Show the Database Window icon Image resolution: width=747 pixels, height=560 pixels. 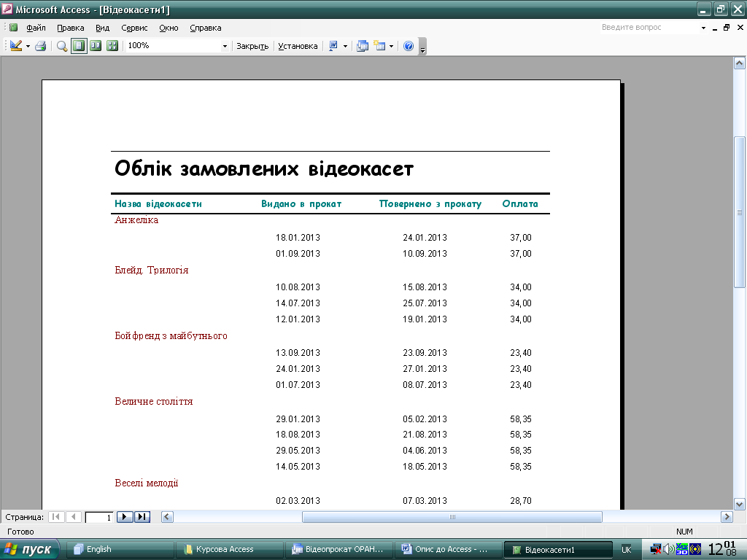click(363, 46)
